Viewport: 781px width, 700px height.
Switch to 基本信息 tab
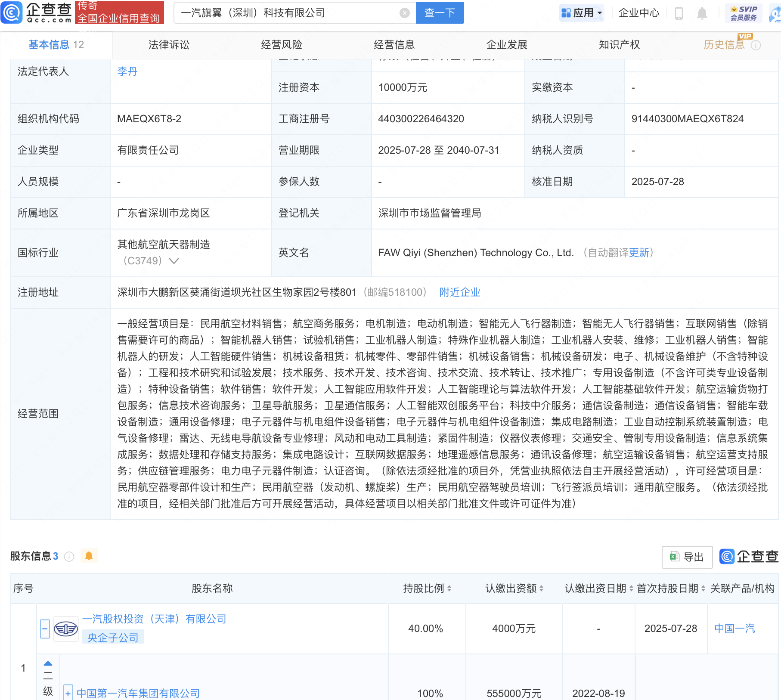56,45
